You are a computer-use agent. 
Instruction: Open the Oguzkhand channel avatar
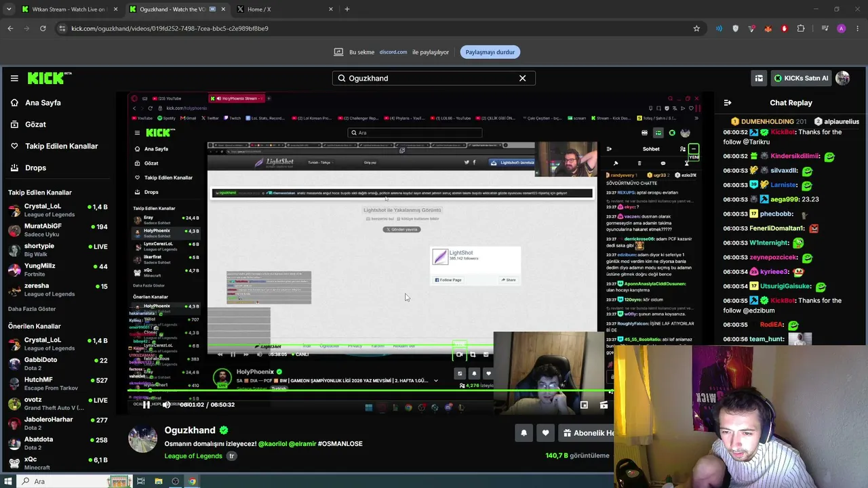pyautogui.click(x=143, y=439)
